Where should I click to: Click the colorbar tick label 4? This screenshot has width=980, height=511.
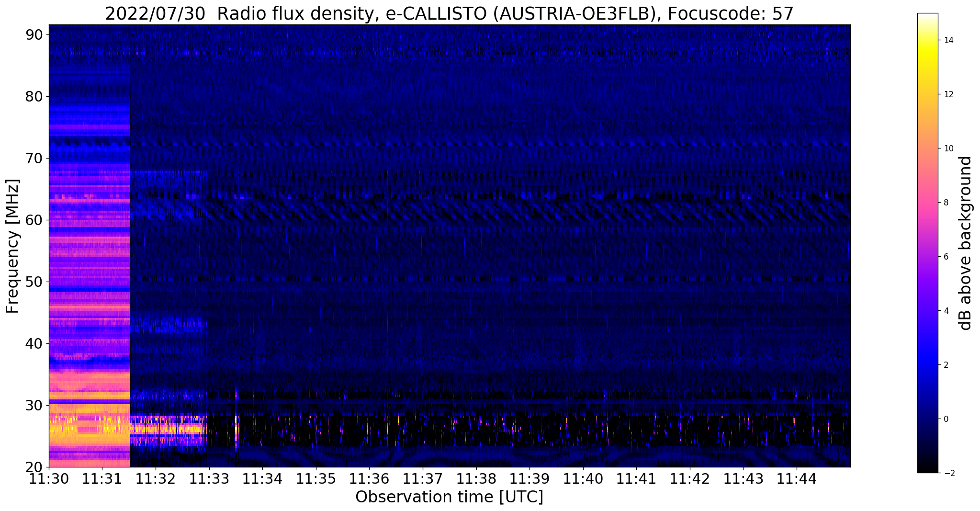pyautogui.click(x=946, y=311)
